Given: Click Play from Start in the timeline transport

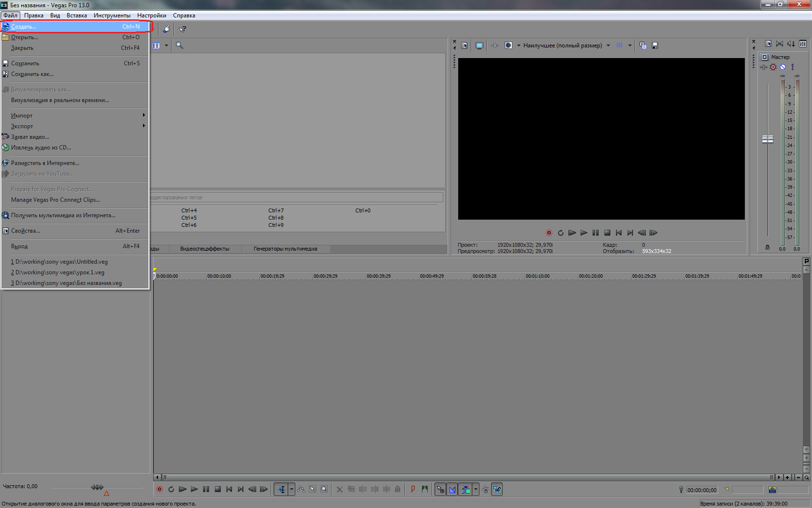Looking at the screenshot, I should coord(183,489).
